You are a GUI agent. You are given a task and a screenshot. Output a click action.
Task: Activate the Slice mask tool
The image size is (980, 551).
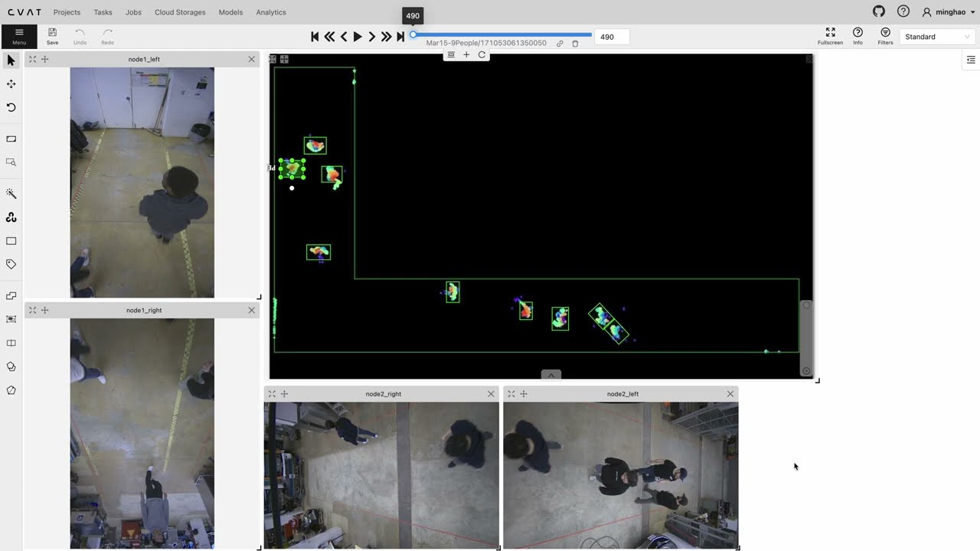pyautogui.click(x=11, y=390)
